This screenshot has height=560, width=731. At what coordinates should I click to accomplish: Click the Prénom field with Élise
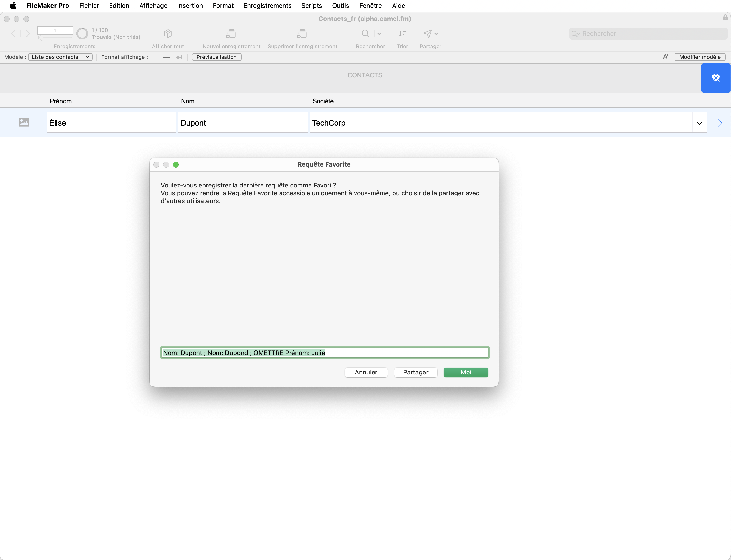[x=111, y=123]
